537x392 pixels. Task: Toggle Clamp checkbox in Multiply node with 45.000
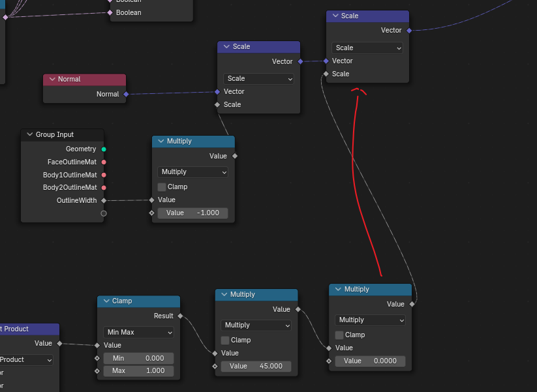coord(225,340)
